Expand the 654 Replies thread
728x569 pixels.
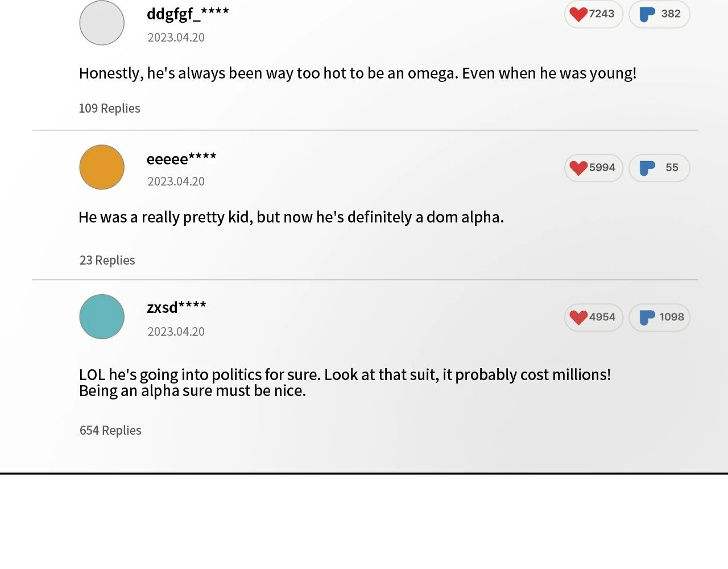tap(110, 430)
